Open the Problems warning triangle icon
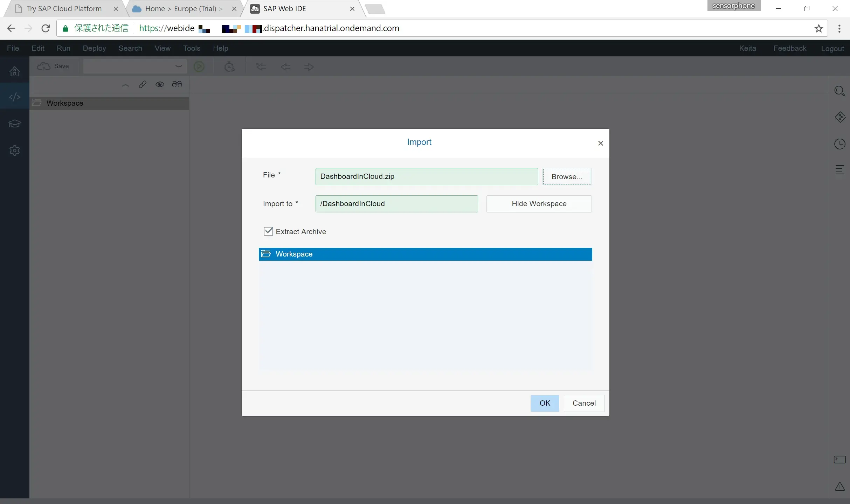This screenshot has height=504, width=850. pos(839,486)
